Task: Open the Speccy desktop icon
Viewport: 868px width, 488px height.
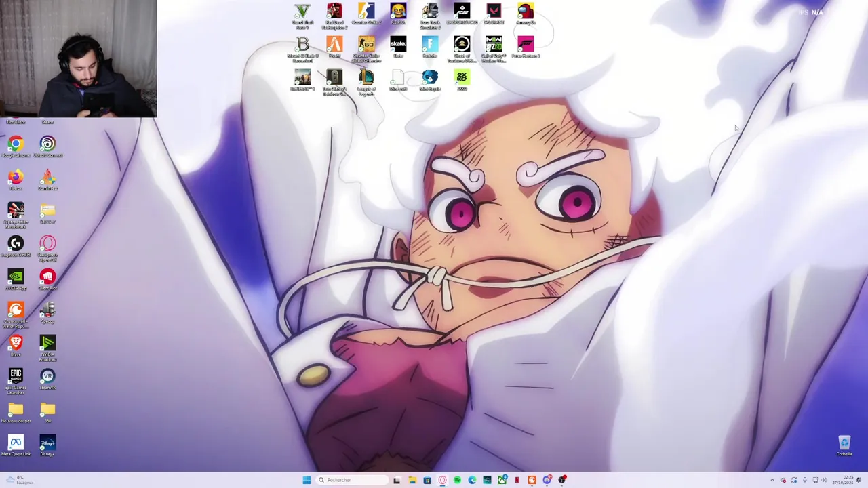Action: [x=47, y=310]
